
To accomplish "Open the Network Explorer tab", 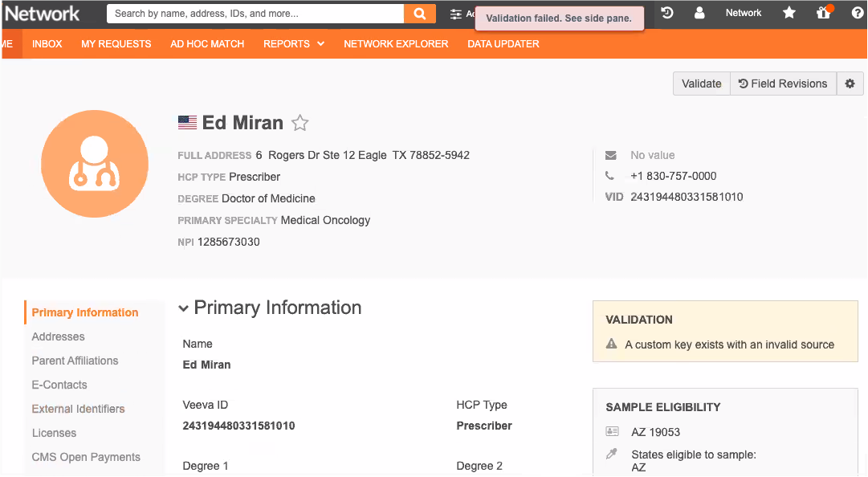I will 396,44.
